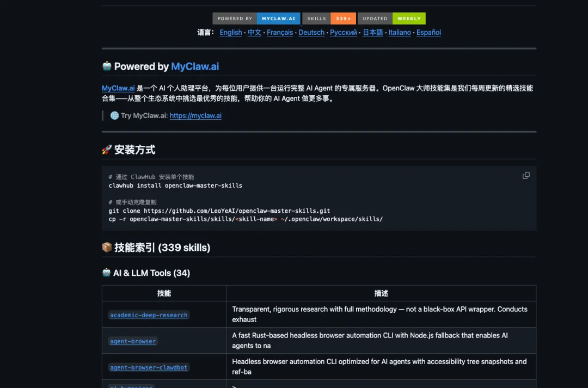Switch language to 中文
The image size is (588, 388).
[x=254, y=32]
